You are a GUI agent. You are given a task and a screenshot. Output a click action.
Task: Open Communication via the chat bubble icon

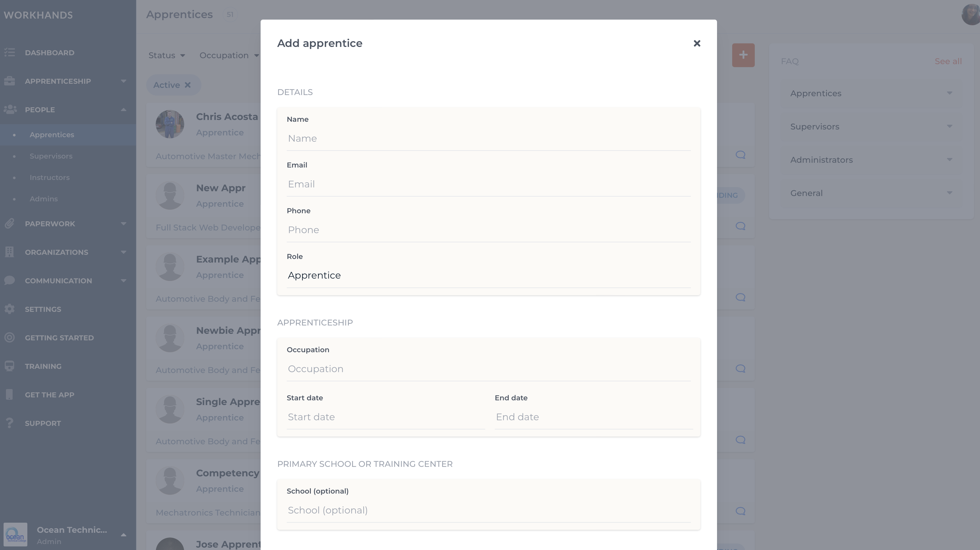coord(10,281)
